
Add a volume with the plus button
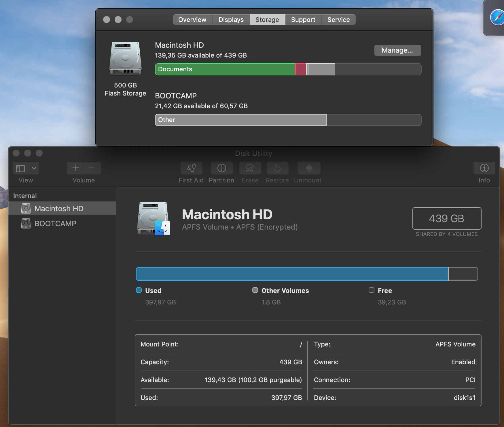pyautogui.click(x=75, y=168)
